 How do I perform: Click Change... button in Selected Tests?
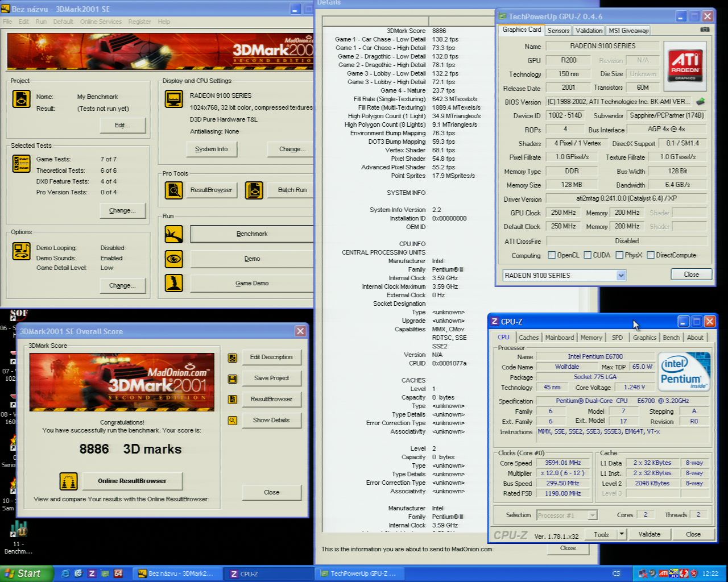coord(122,210)
